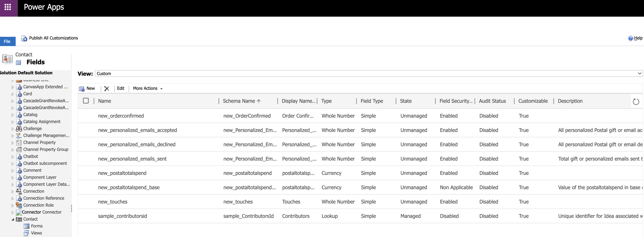Tick the select-all checkbox in grid header
The width and height of the screenshot is (644, 237).
tap(86, 101)
